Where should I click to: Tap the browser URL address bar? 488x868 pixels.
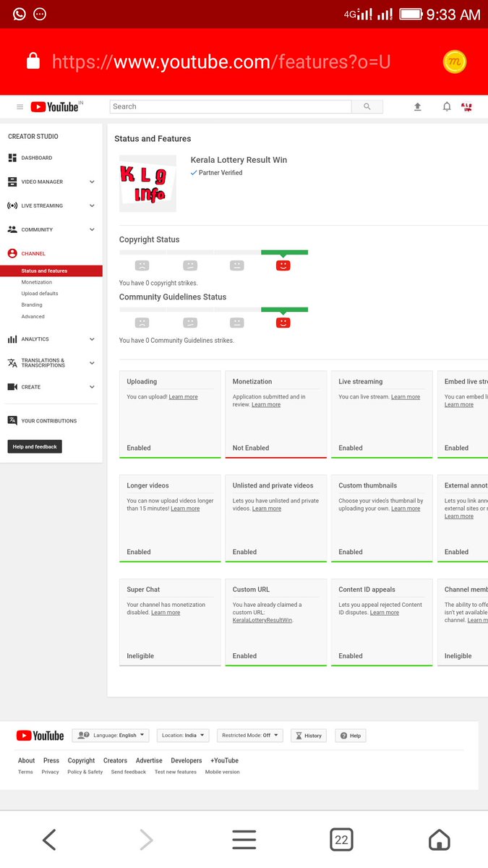tap(221, 61)
